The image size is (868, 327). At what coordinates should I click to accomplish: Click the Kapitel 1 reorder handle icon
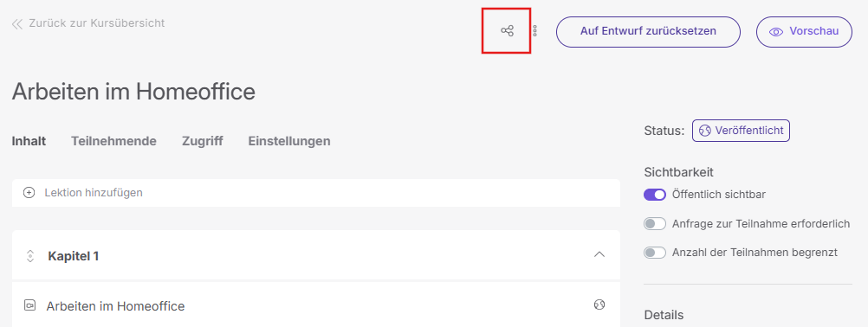tap(30, 256)
